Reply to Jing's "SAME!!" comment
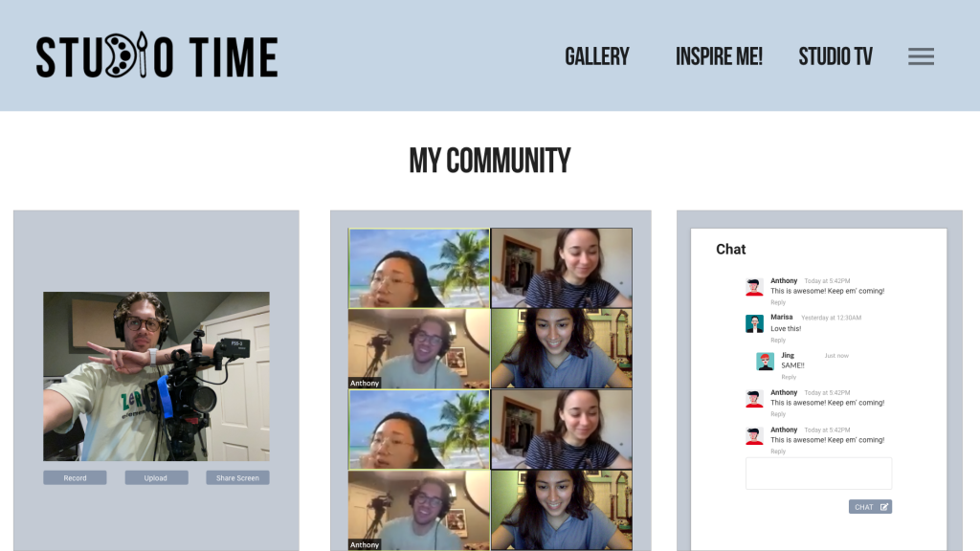 coord(789,377)
